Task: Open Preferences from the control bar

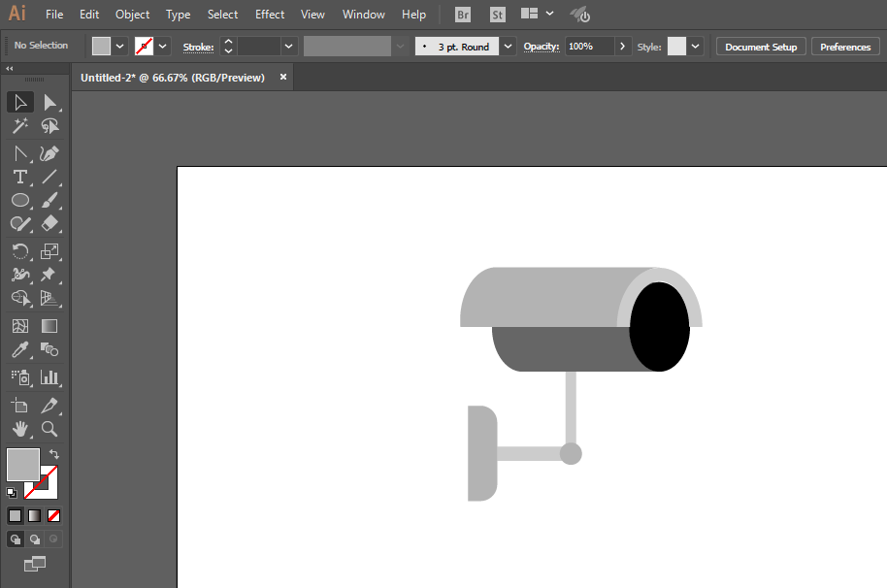Action: tap(844, 47)
